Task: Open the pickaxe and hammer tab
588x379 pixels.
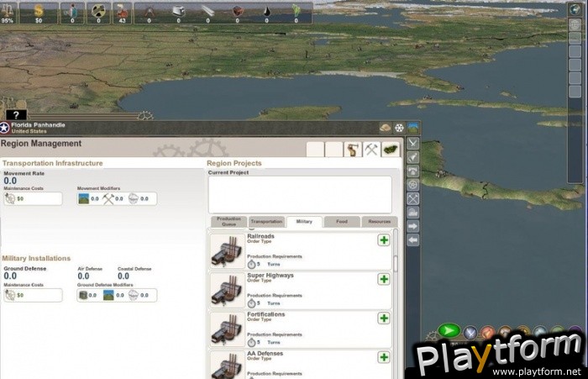Action: [x=371, y=150]
